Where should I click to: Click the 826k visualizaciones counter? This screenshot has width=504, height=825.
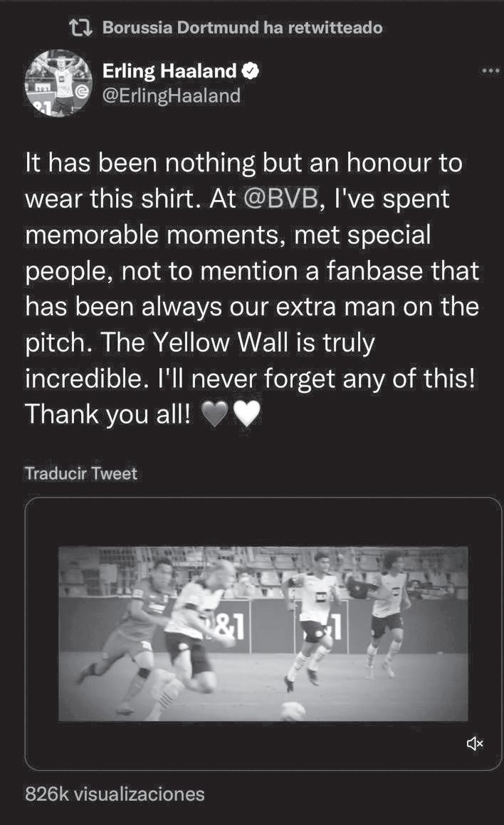[x=115, y=794]
